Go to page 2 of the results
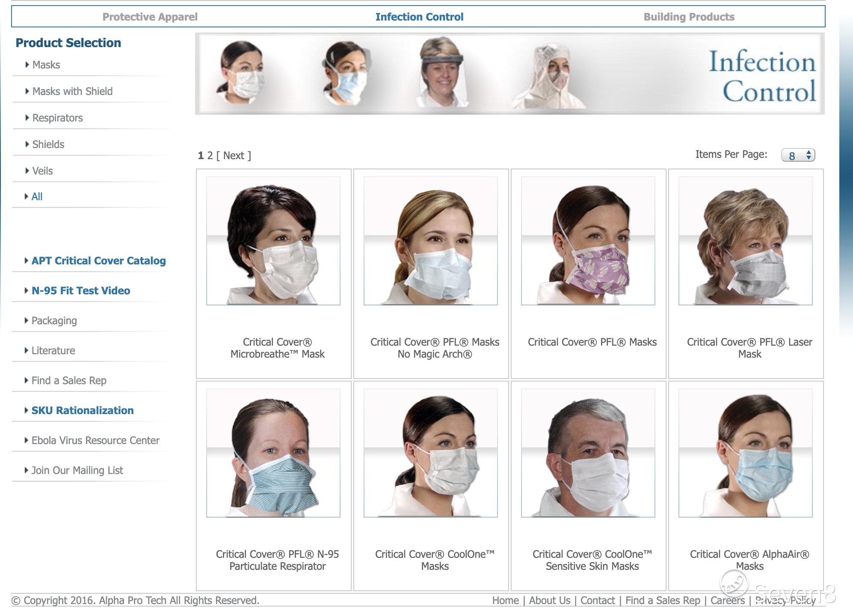The image size is (853, 616). click(x=210, y=156)
